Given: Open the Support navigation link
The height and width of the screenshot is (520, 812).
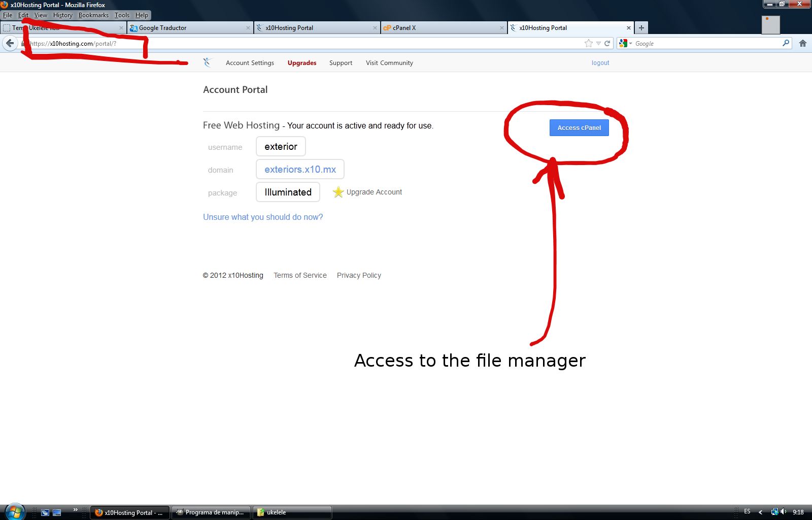Looking at the screenshot, I should tap(341, 63).
